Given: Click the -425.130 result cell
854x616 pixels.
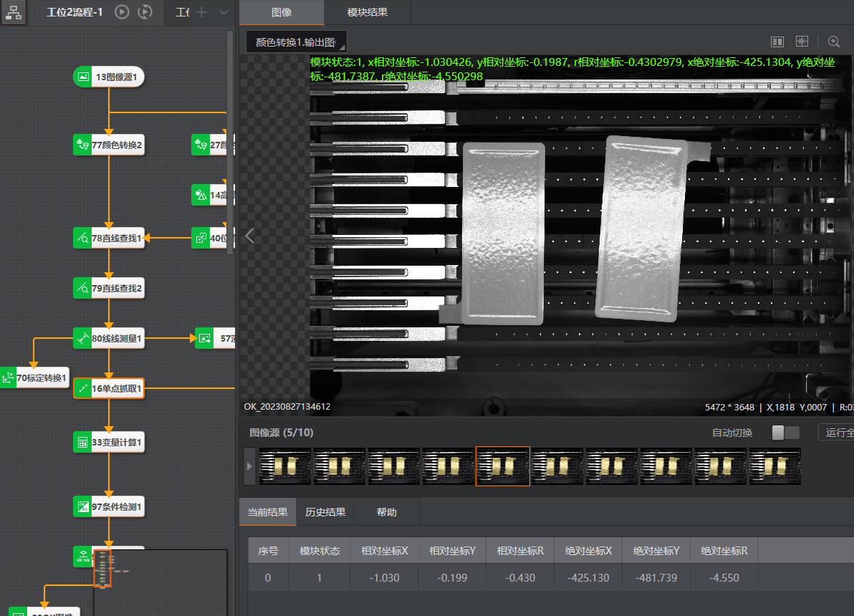Looking at the screenshot, I should [588, 578].
